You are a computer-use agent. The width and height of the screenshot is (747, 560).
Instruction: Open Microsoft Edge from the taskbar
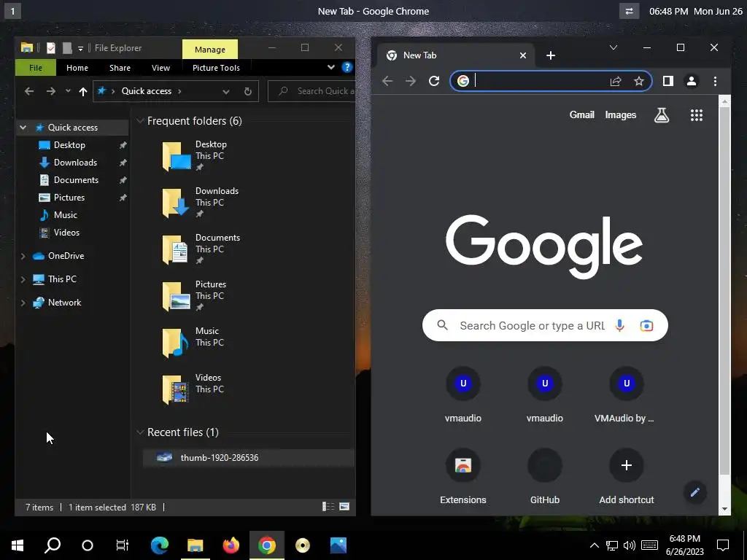[x=160, y=545]
